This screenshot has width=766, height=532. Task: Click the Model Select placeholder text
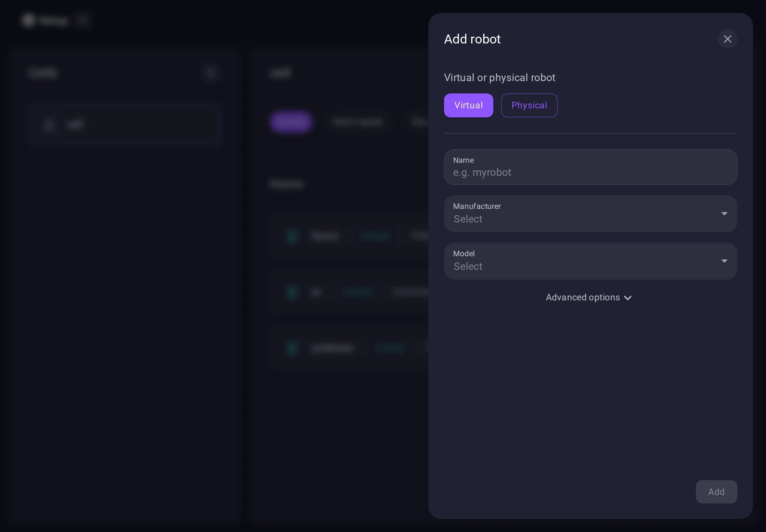[x=468, y=266]
